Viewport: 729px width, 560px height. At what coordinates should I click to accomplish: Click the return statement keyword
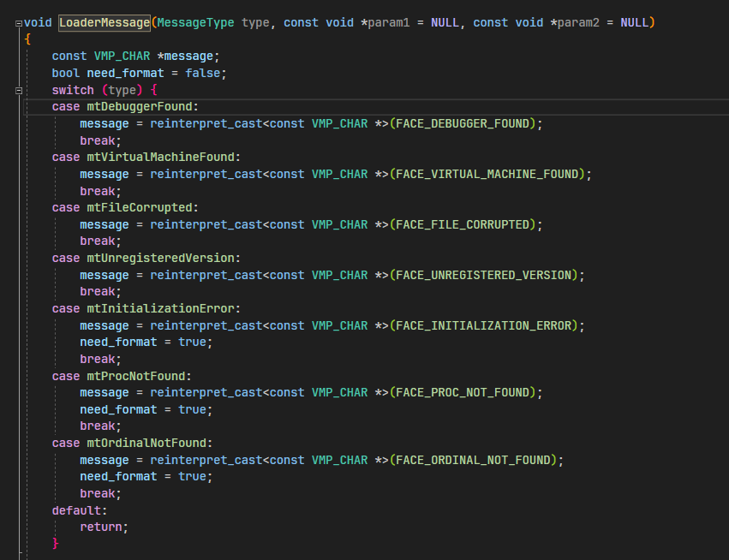click(x=101, y=527)
